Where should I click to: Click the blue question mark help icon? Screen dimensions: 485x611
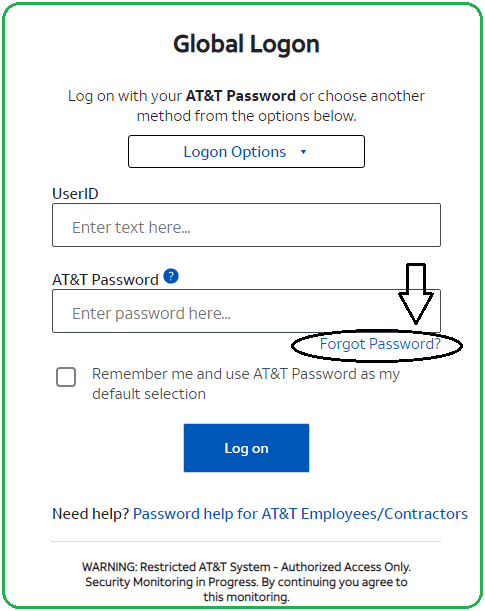pyautogui.click(x=171, y=276)
